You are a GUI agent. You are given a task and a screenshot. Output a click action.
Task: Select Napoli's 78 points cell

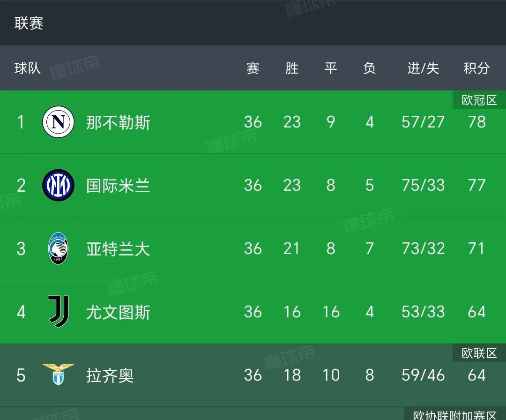coord(476,122)
